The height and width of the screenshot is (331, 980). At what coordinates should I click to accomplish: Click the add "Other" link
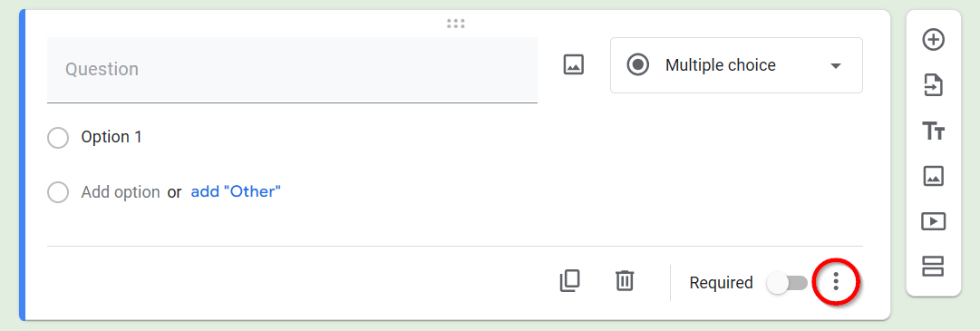[x=236, y=191]
